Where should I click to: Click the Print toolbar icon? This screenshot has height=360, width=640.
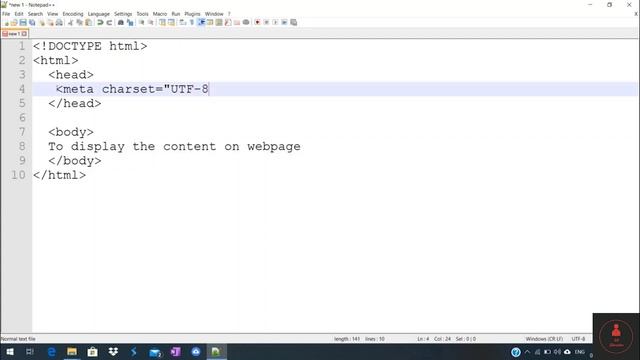tap(59, 22)
